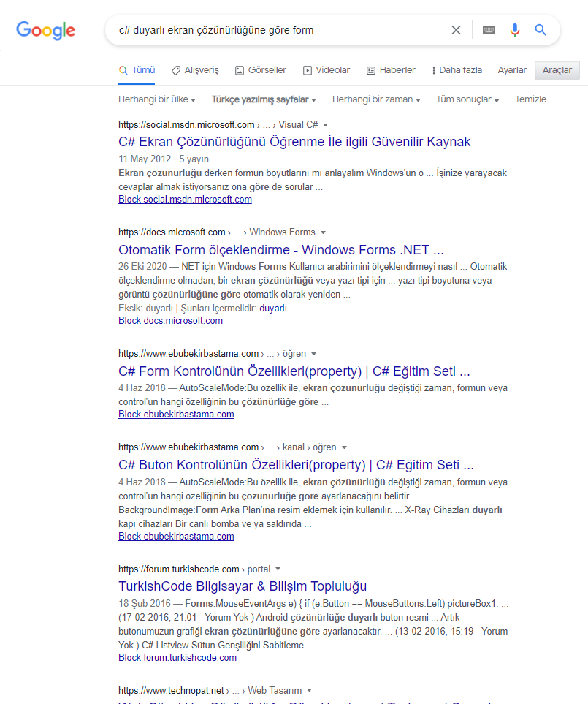Open arrow menu beside forum.turkishcode.com URL

pos(278,569)
